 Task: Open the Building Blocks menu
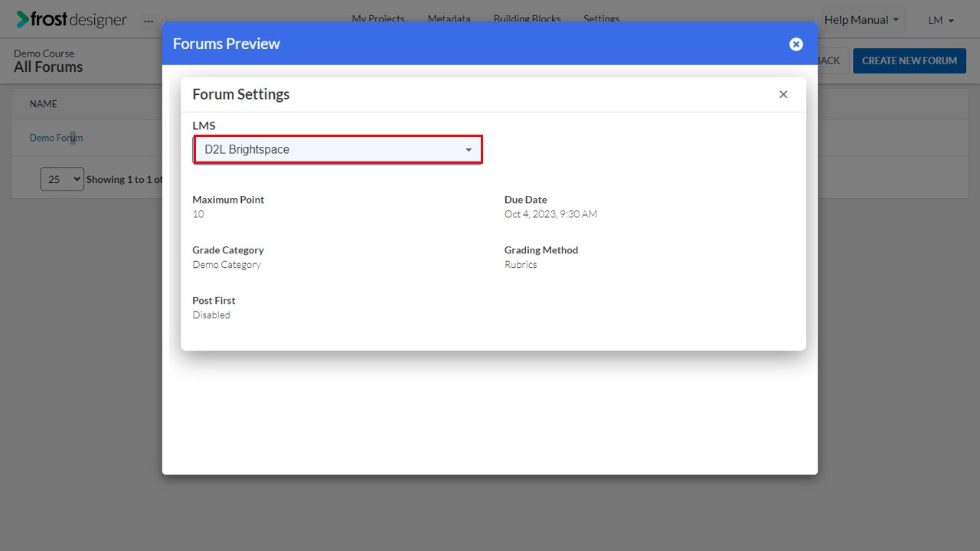click(527, 18)
